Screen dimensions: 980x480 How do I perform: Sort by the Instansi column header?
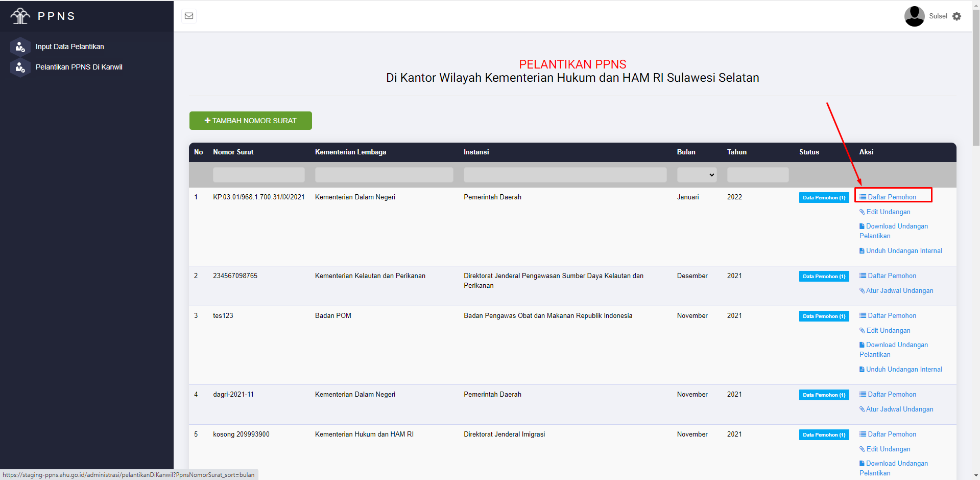tap(476, 152)
